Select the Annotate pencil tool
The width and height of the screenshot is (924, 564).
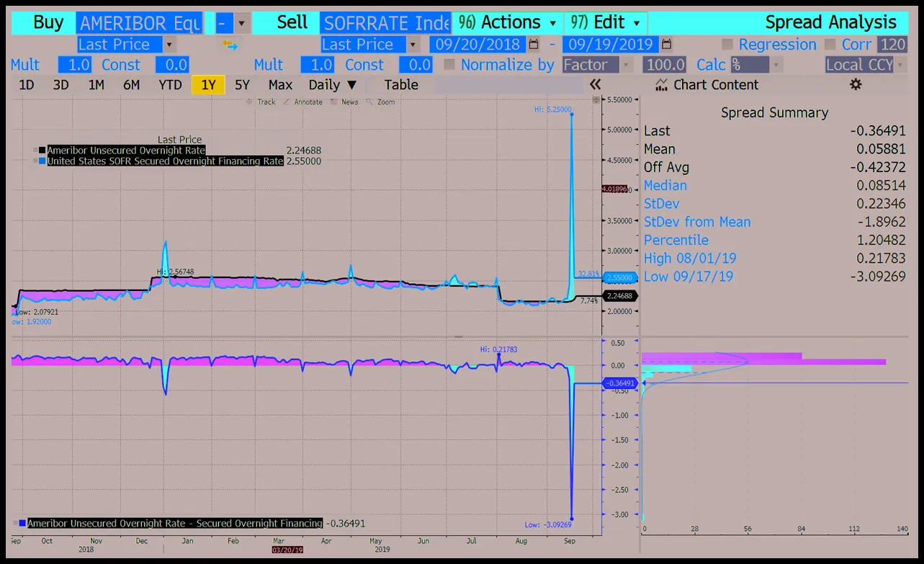(x=287, y=102)
